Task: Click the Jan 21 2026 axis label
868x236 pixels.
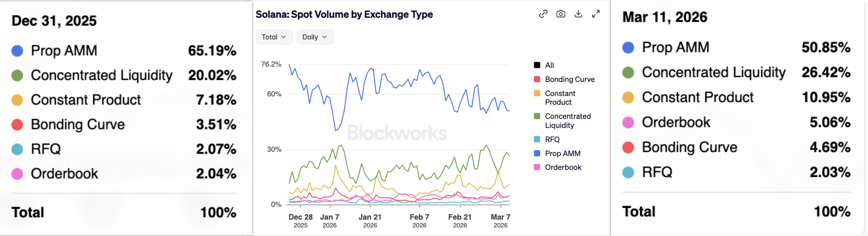Action: 370,221
